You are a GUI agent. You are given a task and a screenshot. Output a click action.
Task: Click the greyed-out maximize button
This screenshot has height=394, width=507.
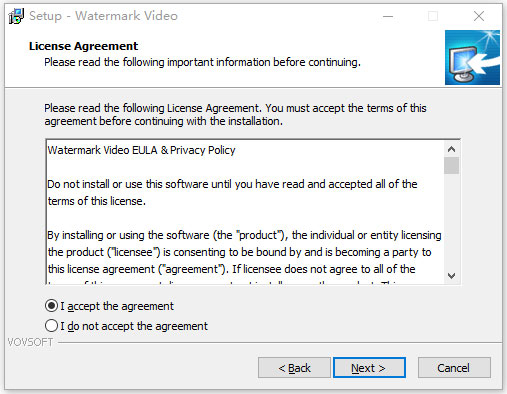pos(433,16)
